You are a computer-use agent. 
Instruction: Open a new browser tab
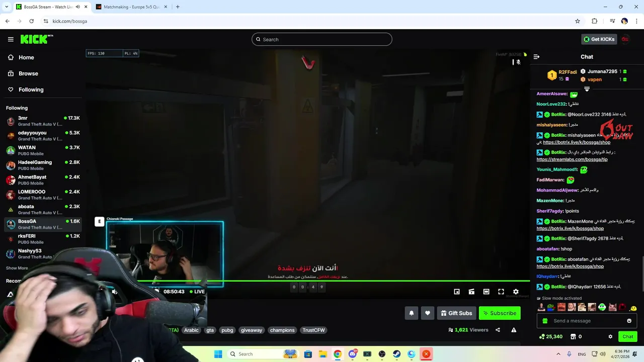(178, 7)
